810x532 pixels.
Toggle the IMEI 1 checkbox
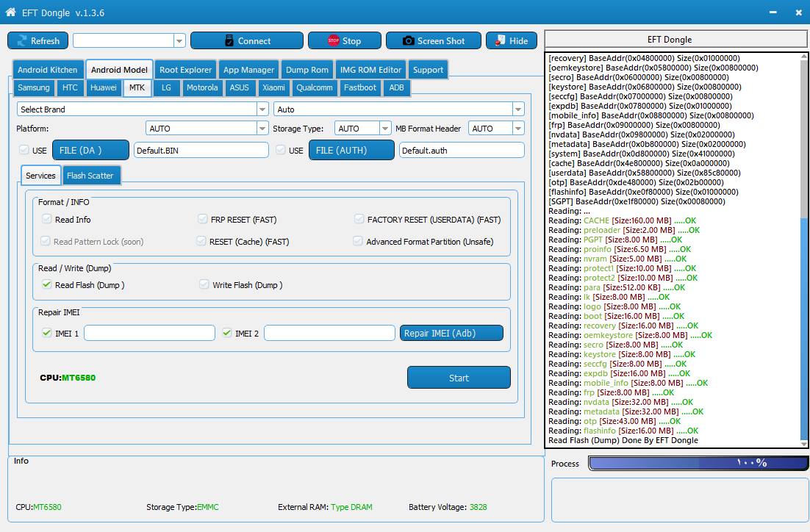(46, 333)
